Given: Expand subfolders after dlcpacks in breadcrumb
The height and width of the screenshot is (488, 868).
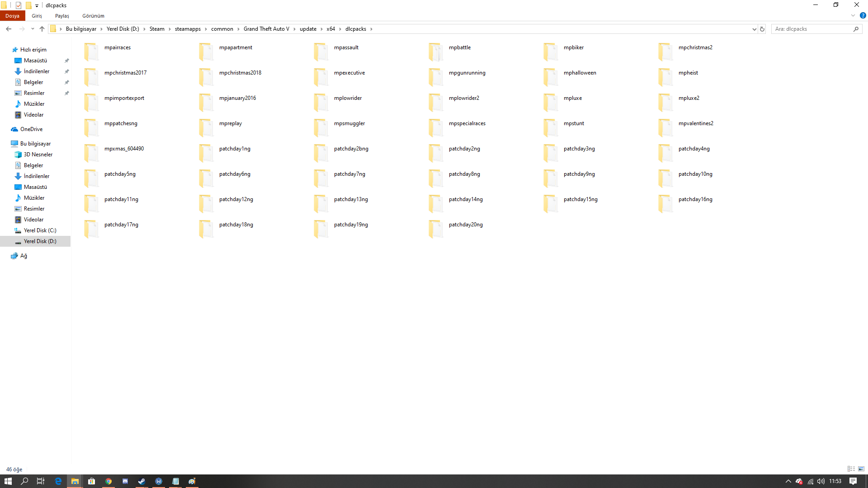Looking at the screenshot, I should [x=372, y=29].
